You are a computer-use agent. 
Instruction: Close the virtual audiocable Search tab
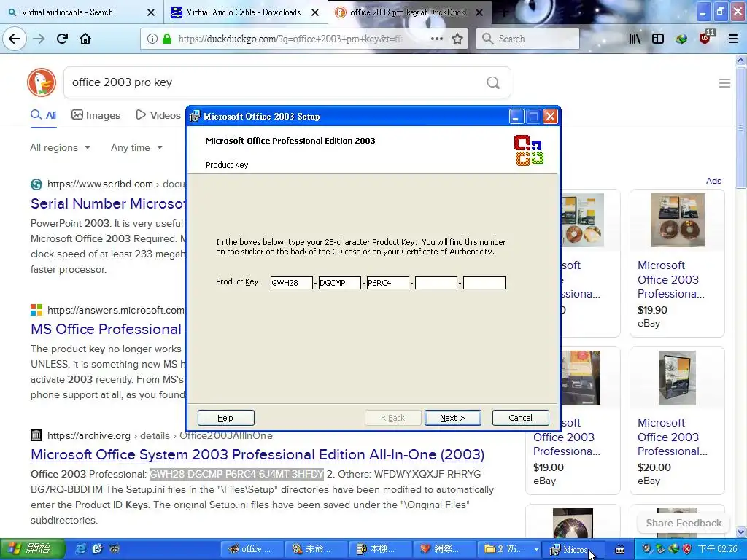pyautogui.click(x=150, y=12)
